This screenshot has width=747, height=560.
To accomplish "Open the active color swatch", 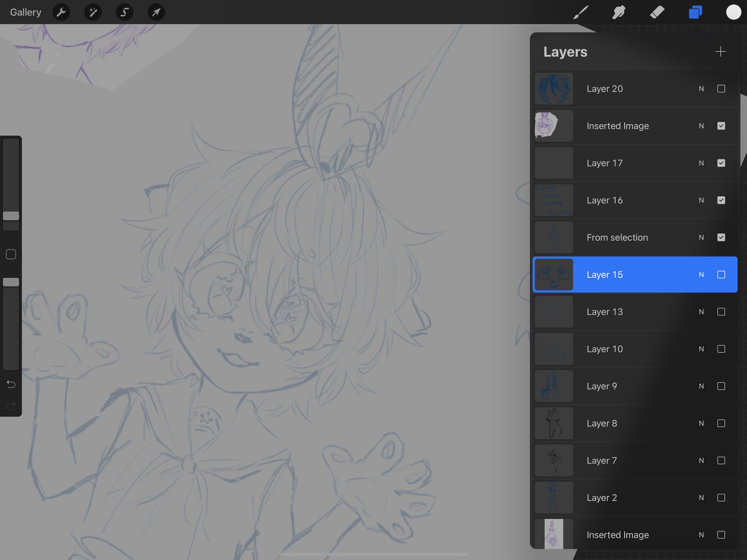I will (734, 12).
